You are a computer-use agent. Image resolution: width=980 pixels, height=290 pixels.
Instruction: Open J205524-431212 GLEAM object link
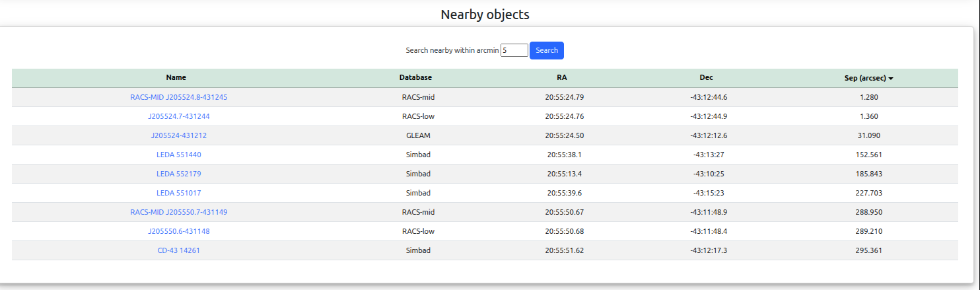179,135
